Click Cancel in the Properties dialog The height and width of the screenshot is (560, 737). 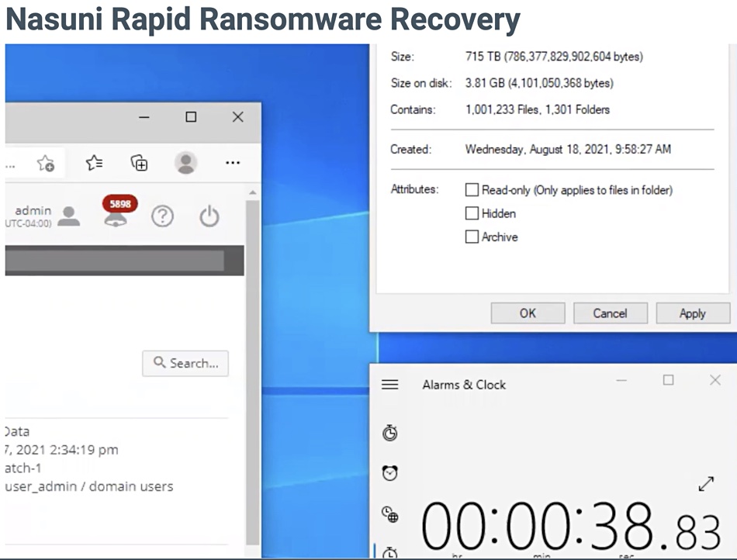pyautogui.click(x=610, y=313)
